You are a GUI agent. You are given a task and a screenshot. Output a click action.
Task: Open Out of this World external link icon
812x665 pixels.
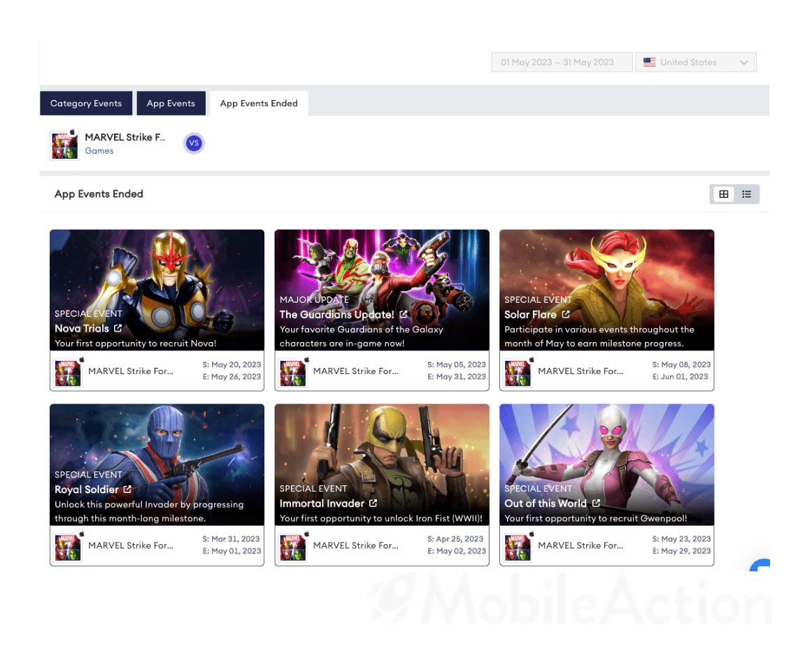pos(596,503)
